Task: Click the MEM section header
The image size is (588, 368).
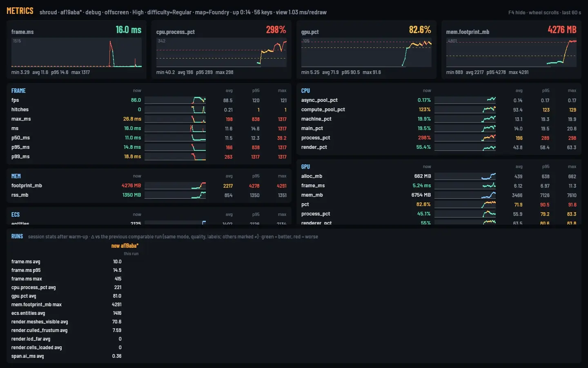Action: [x=16, y=176]
